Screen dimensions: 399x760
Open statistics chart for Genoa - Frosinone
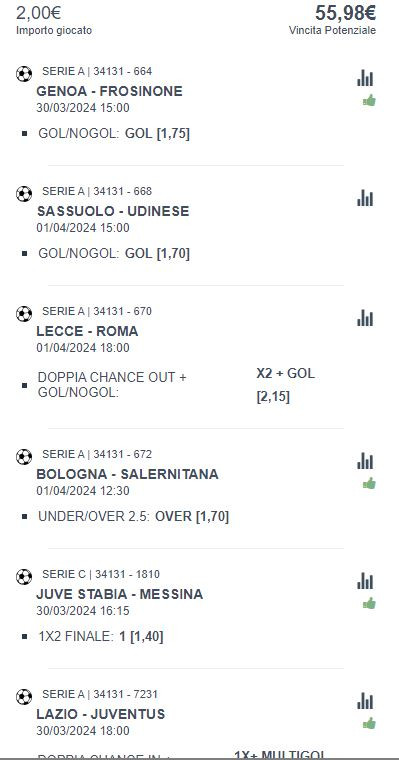365,78
